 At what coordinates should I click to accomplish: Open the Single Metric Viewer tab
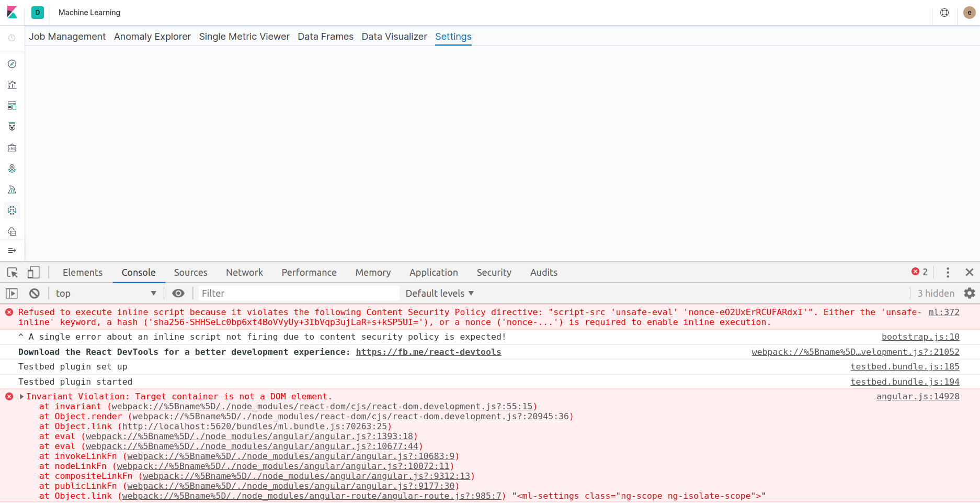[x=244, y=37]
